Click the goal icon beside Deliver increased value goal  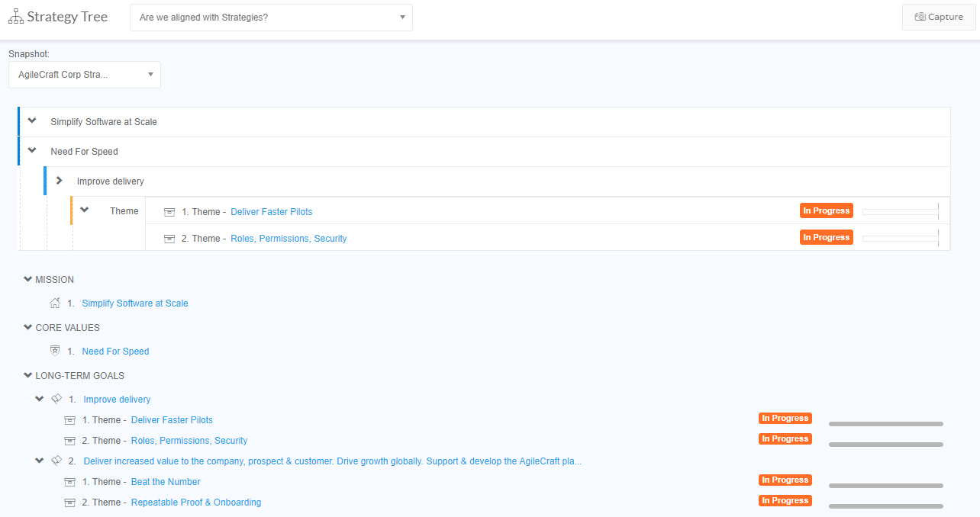tap(56, 461)
